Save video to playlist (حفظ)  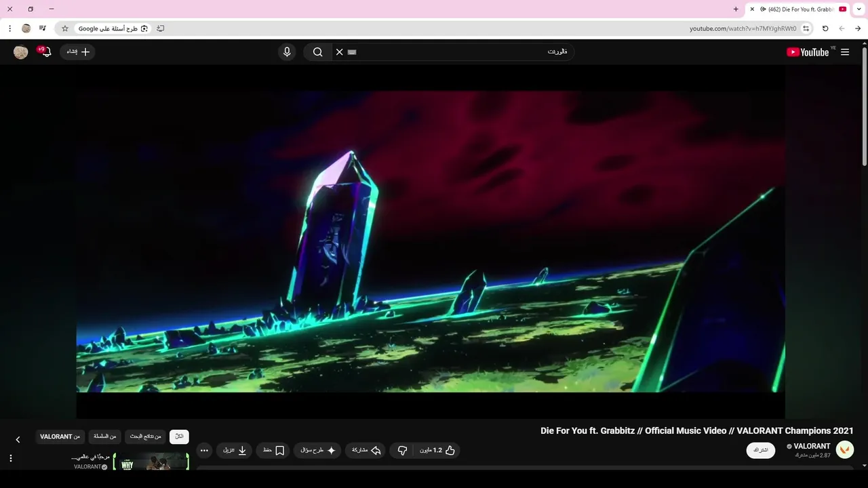(273, 450)
